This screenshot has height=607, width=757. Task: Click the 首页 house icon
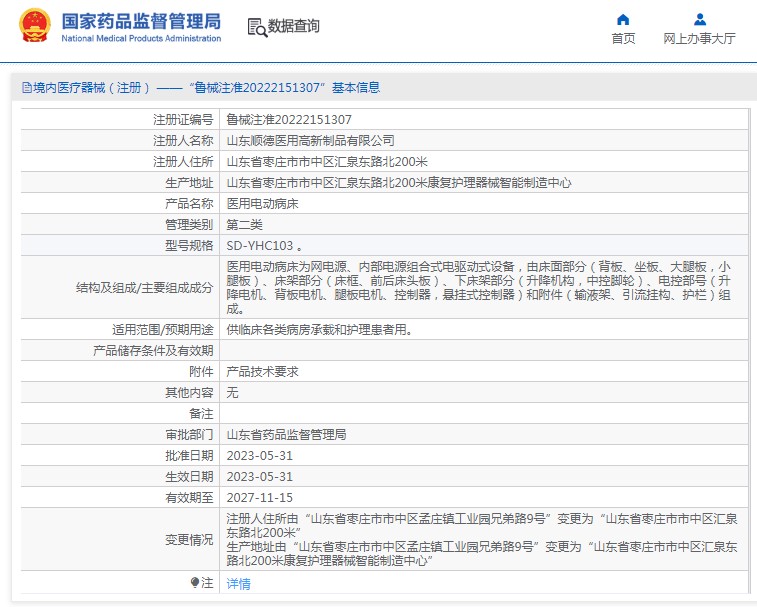pyautogui.click(x=623, y=19)
